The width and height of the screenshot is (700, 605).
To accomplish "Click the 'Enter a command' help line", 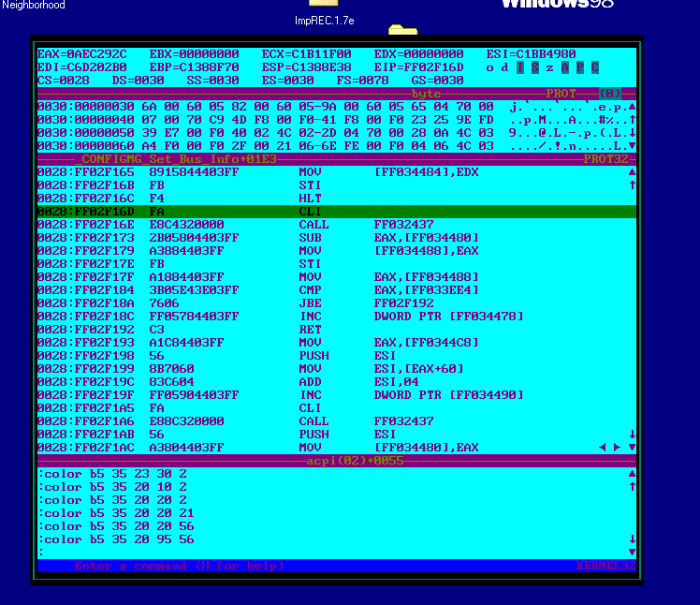I will pyautogui.click(x=179, y=566).
